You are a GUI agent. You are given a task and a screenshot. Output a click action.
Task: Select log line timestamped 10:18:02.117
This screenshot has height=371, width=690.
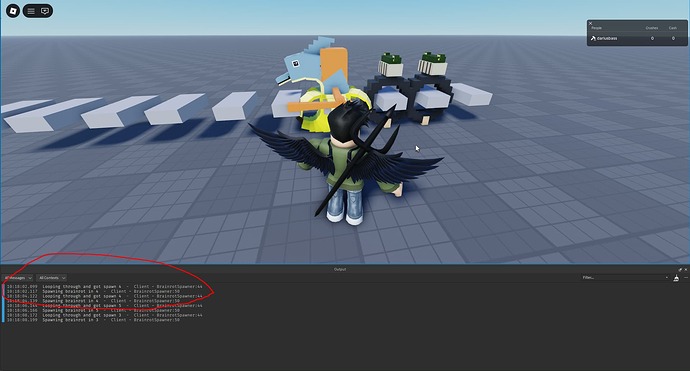pos(93,291)
